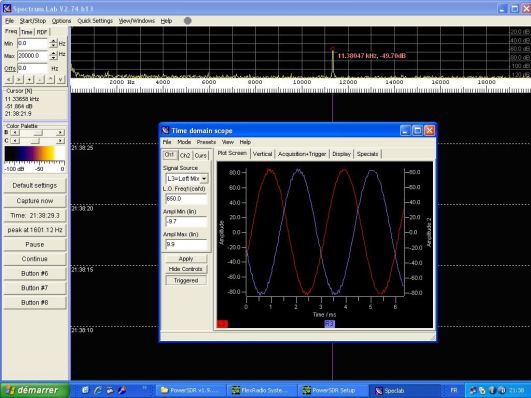
Task: Click Button #7
Action: pos(35,288)
